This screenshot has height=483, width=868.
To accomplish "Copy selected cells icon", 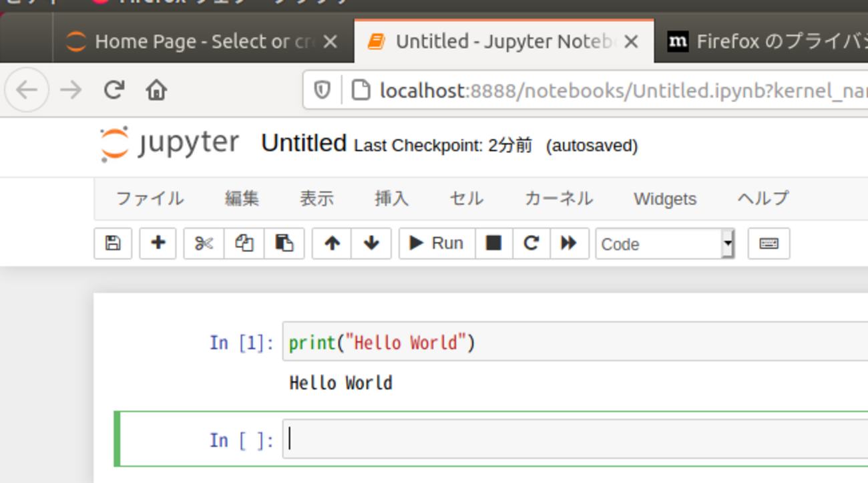I will pyautogui.click(x=244, y=243).
